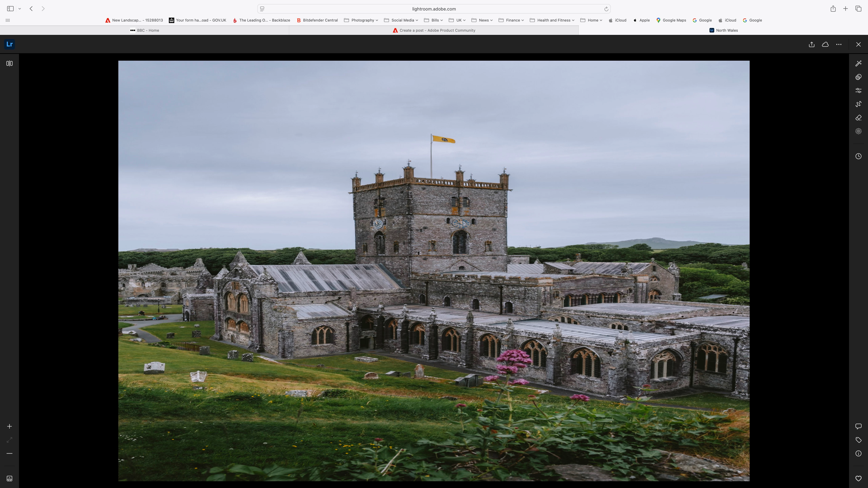Open the Masking tool
868x488 pixels.
(858, 131)
